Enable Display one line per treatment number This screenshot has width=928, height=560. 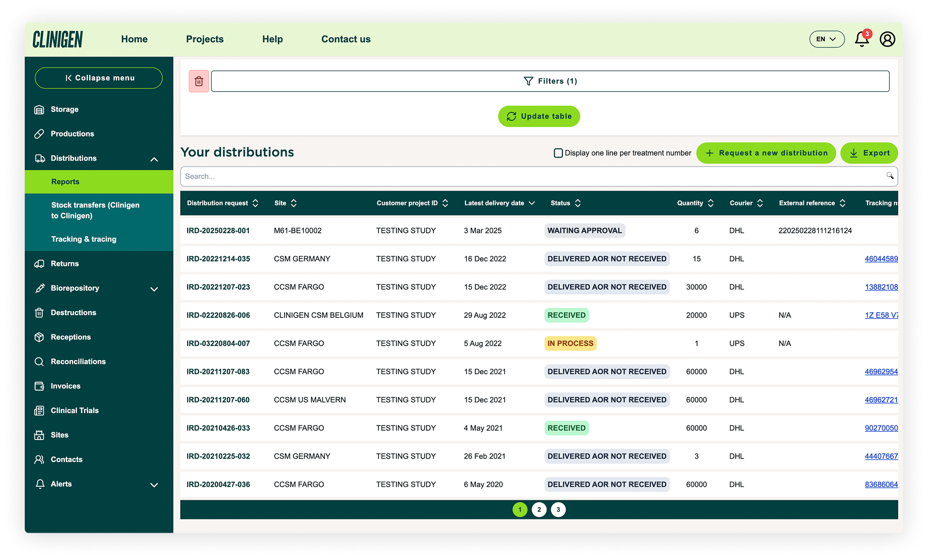pyautogui.click(x=558, y=153)
